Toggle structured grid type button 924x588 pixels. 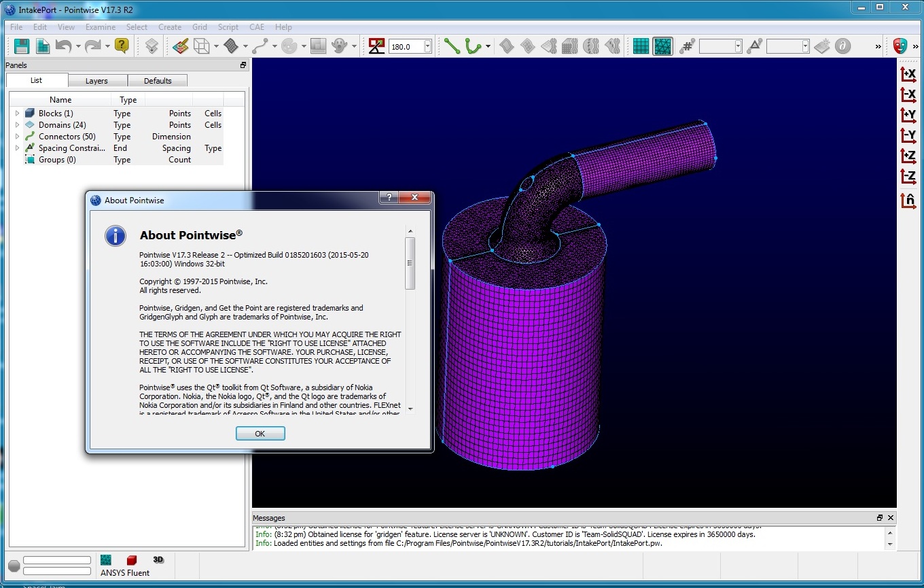[641, 46]
